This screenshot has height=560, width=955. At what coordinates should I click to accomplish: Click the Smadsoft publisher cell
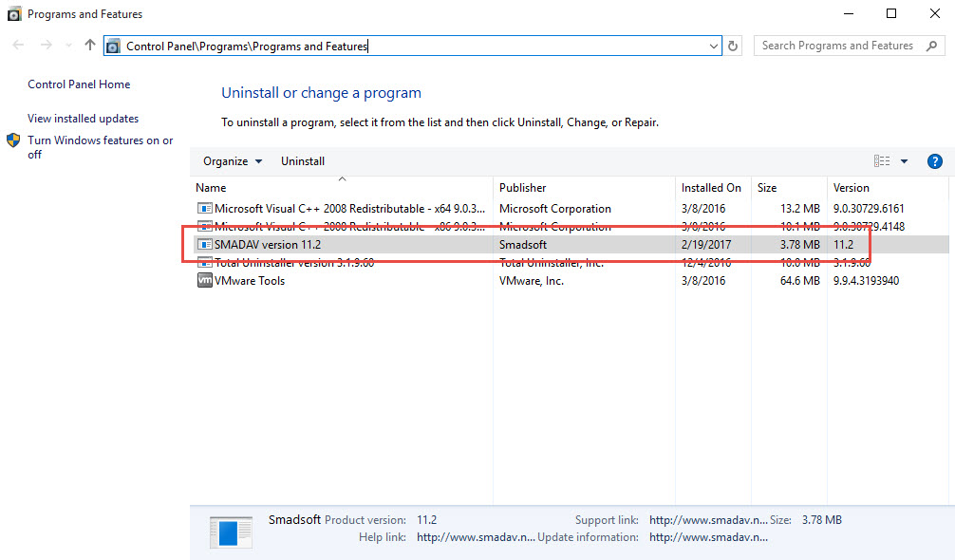pos(522,245)
